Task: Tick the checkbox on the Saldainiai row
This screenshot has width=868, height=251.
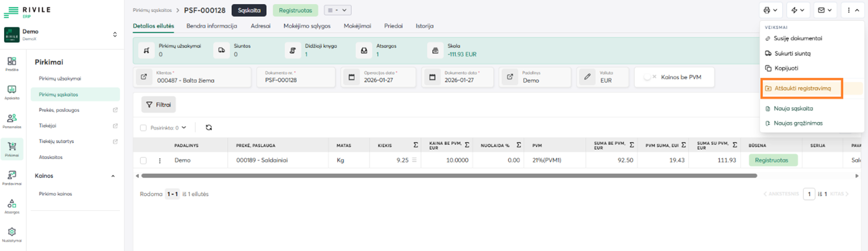Action: (x=143, y=160)
